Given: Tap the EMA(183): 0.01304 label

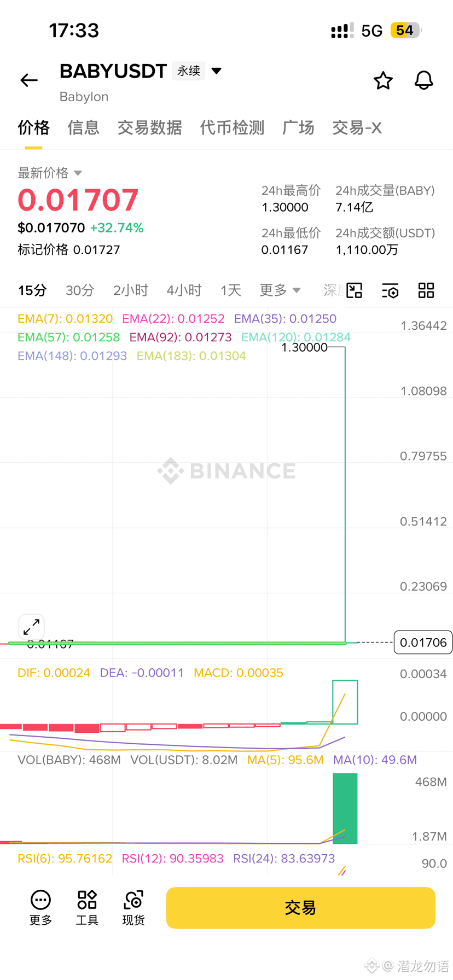Looking at the screenshot, I should coord(191,356).
